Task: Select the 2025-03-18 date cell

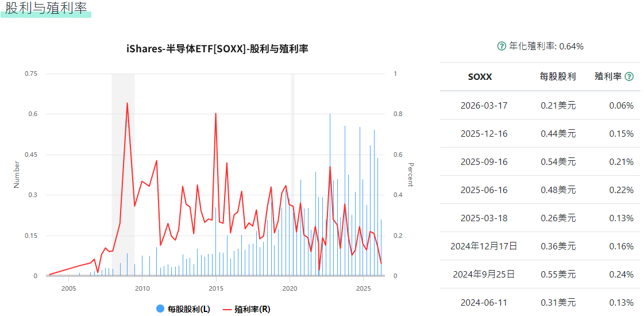Action: click(x=484, y=218)
